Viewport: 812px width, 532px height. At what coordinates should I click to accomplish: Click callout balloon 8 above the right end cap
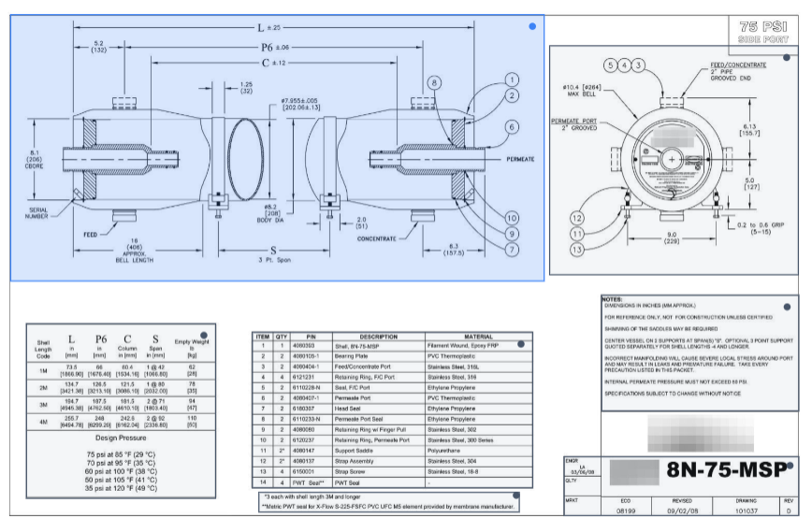(x=434, y=83)
